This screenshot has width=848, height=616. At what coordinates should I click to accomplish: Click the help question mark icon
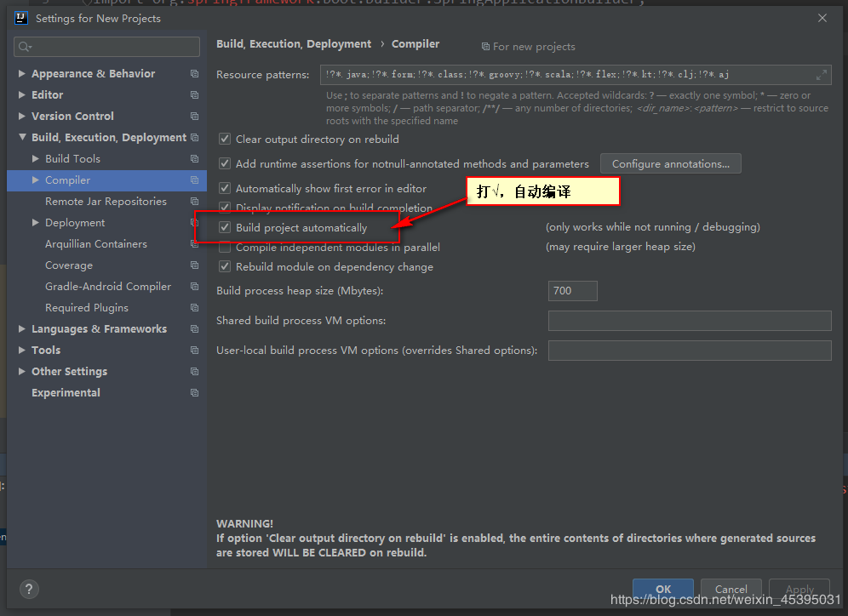pos(29,589)
